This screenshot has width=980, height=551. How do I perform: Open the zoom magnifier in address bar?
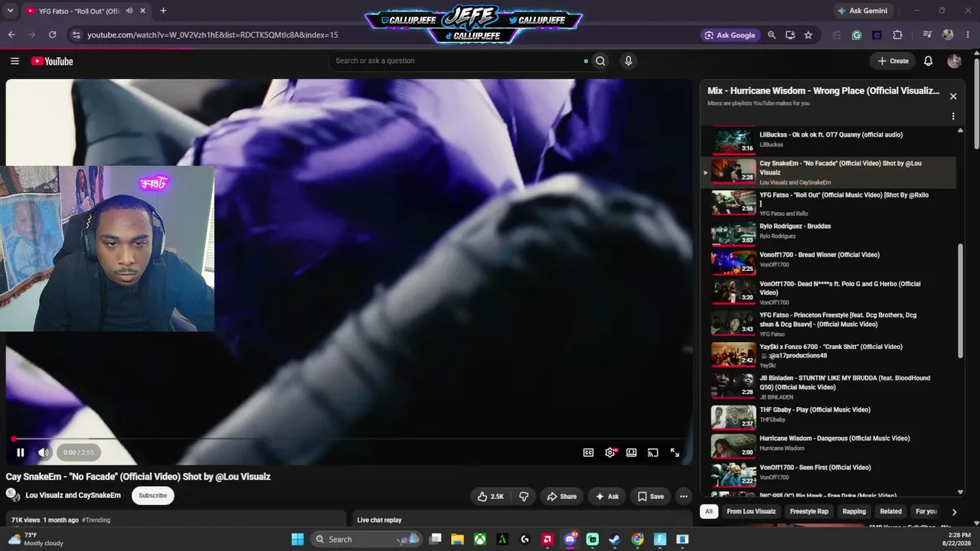pos(772,35)
